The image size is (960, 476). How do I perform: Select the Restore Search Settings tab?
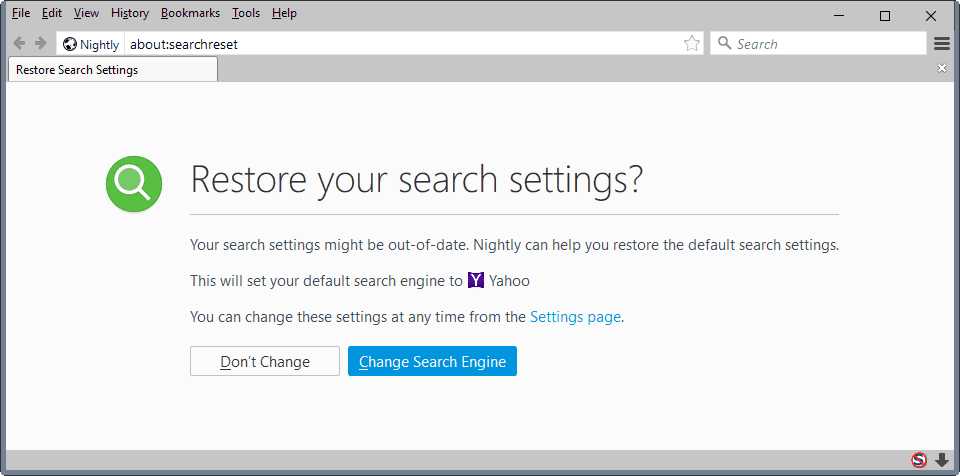(113, 69)
